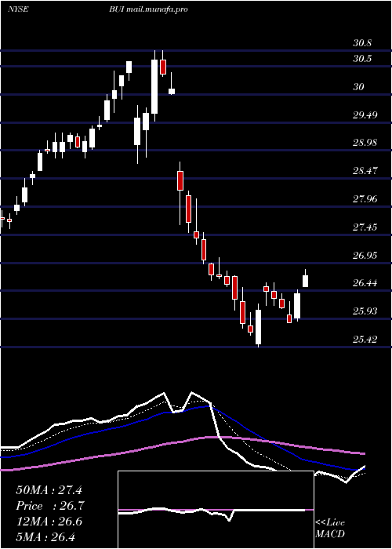
Task: Click the <<Live MACD label
Action: (x=330, y=529)
